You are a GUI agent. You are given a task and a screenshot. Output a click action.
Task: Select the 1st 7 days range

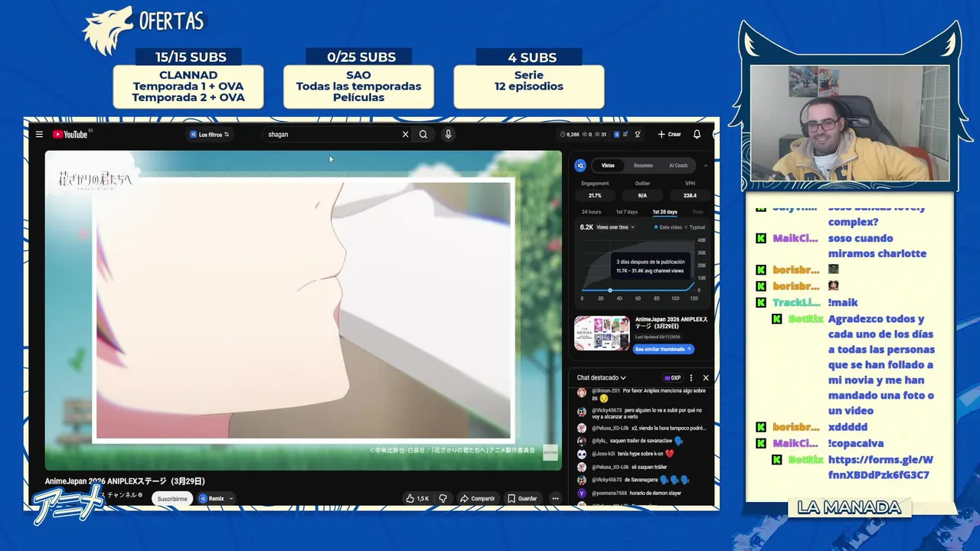(626, 212)
